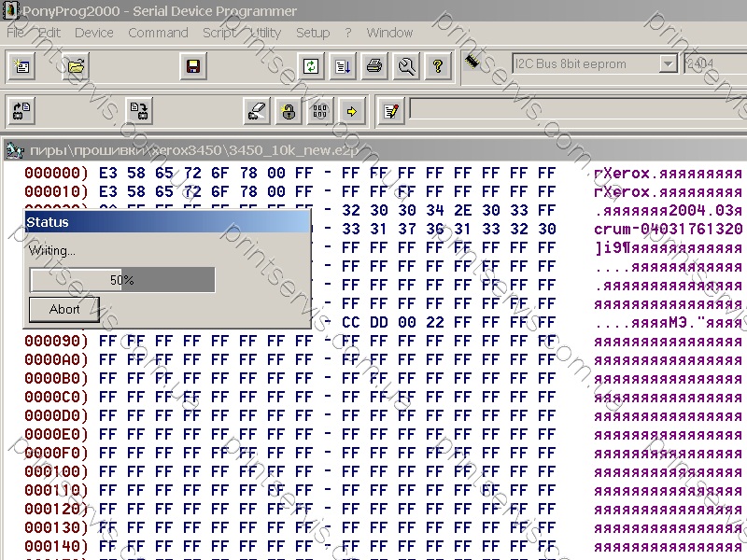Image resolution: width=747 pixels, height=560 pixels.
Task: Click the 50% writing progress bar
Action: [x=122, y=280]
